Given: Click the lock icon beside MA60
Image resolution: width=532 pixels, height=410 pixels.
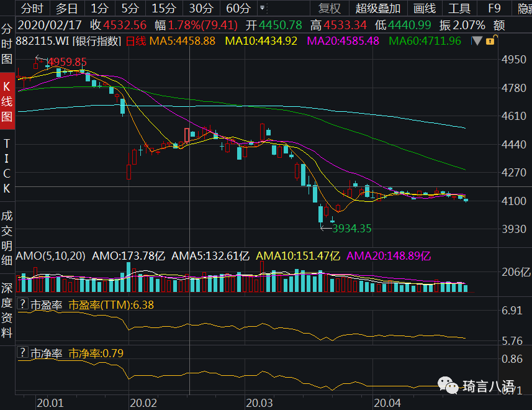Looking at the screenshot, I should click(490, 41).
